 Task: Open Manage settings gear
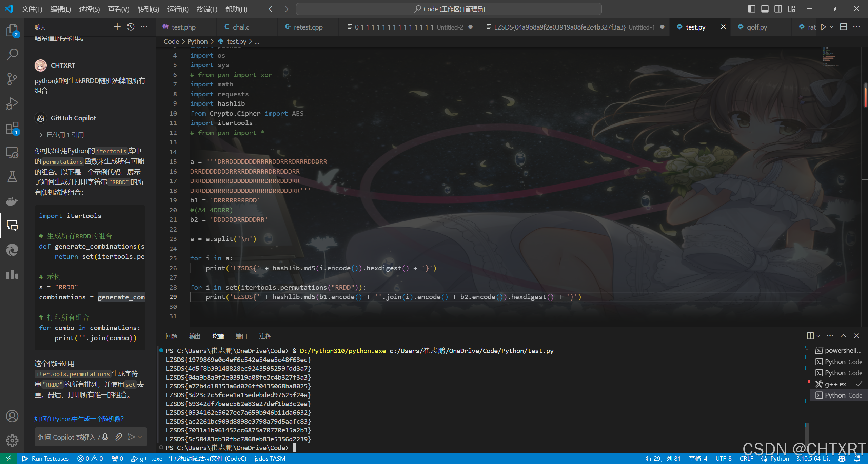(12, 441)
